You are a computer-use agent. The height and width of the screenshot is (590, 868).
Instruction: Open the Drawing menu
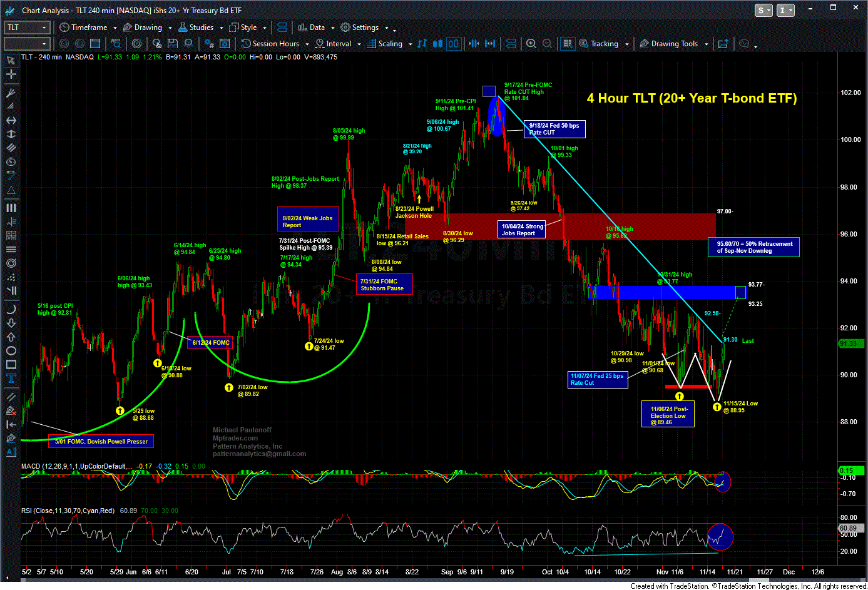(x=143, y=28)
